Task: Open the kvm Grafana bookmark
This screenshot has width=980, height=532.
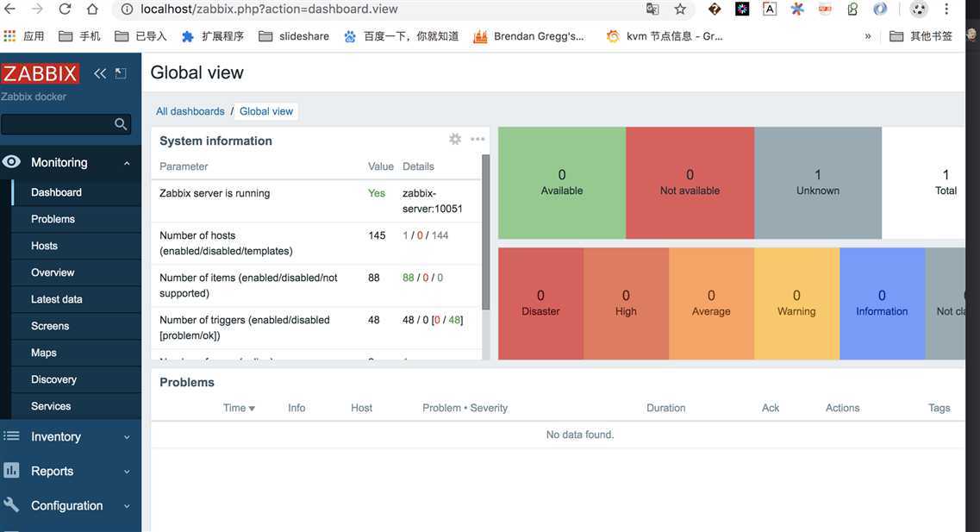Action: [x=665, y=36]
